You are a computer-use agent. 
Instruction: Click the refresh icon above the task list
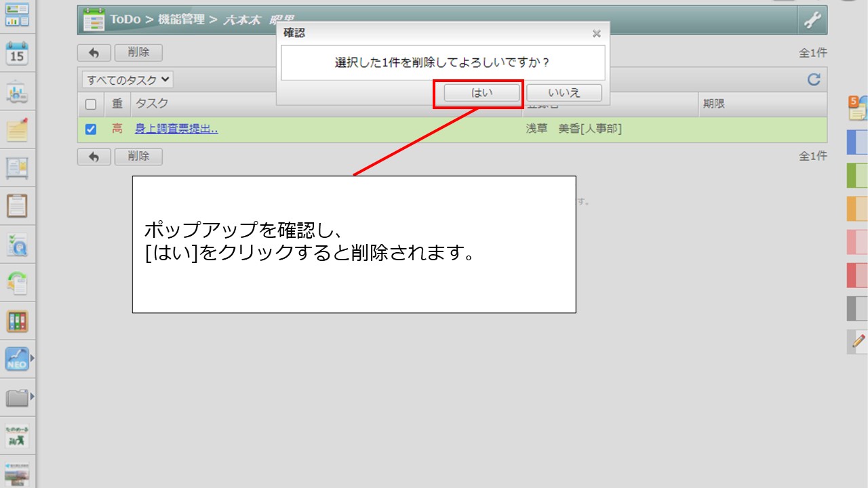(814, 80)
